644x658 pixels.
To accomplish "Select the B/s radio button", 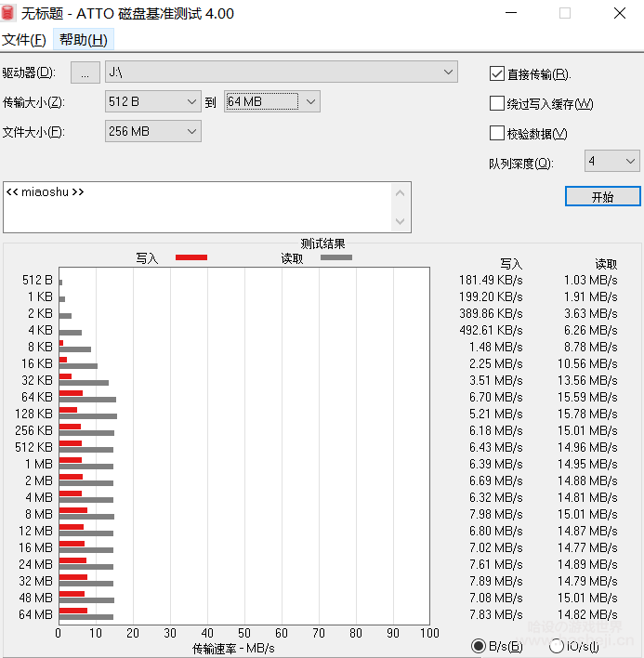I will click(x=479, y=646).
